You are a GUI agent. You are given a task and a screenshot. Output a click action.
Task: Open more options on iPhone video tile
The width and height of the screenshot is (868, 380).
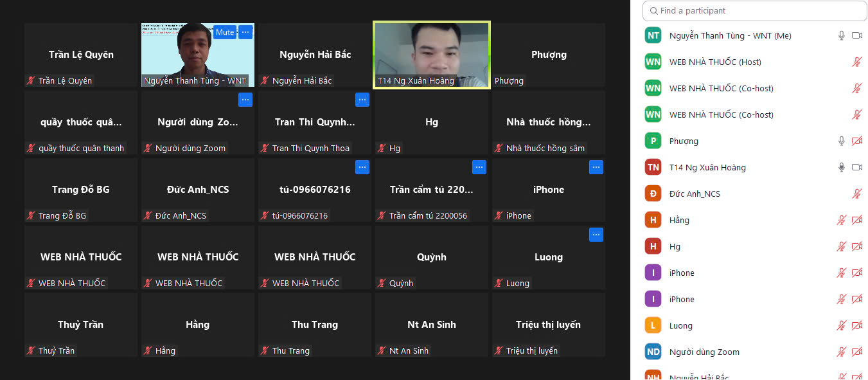(x=596, y=167)
